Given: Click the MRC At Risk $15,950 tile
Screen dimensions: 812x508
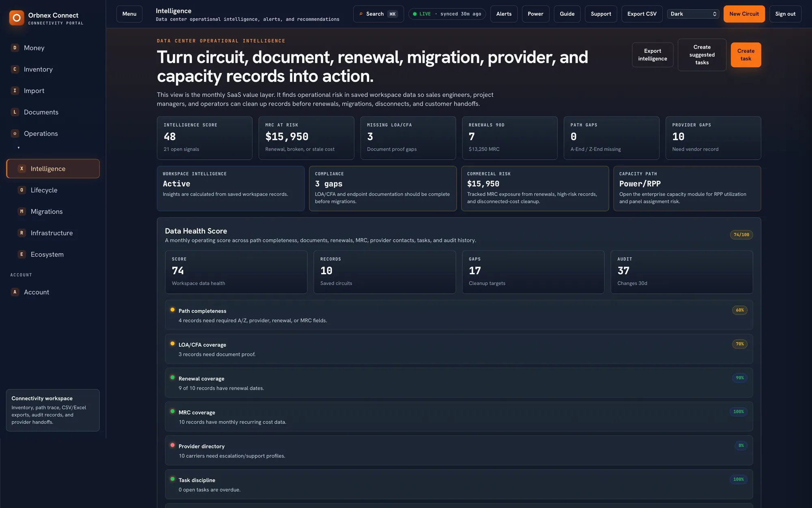Looking at the screenshot, I should (307, 138).
